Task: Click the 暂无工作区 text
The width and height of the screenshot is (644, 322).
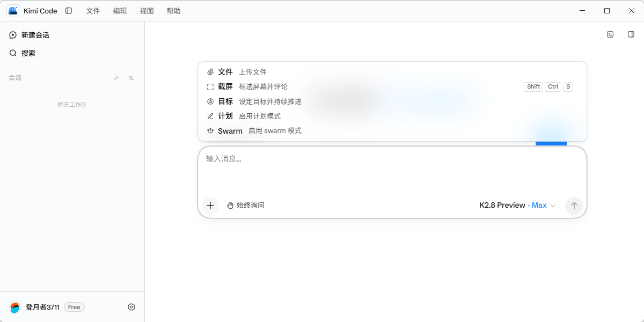Action: pyautogui.click(x=72, y=105)
